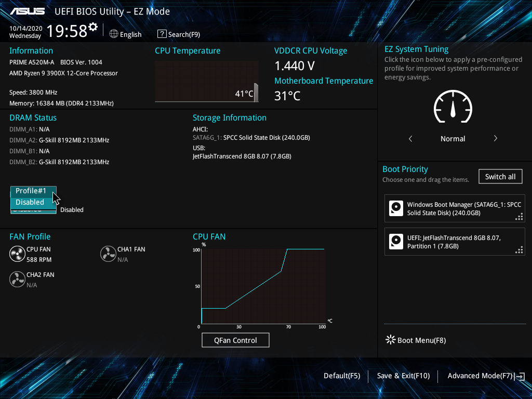Click the Normal tuning profile label
Viewport: 532px width, 399px height.
453,138
